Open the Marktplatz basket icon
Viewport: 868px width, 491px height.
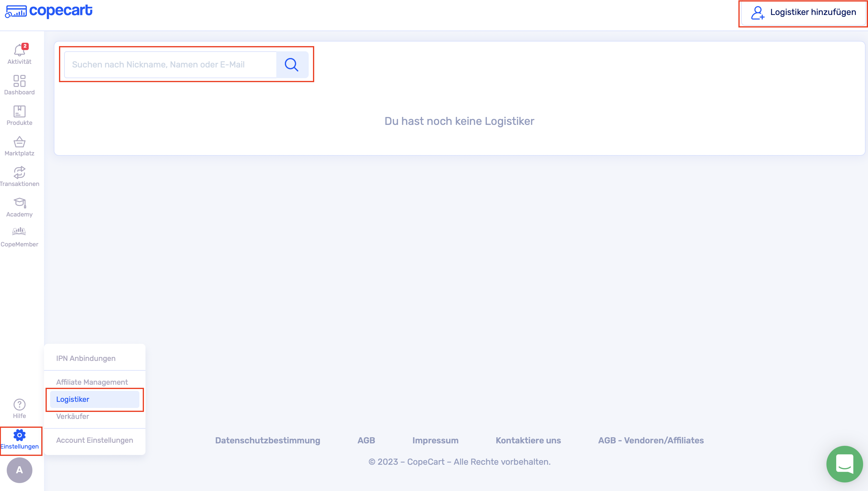(19, 142)
